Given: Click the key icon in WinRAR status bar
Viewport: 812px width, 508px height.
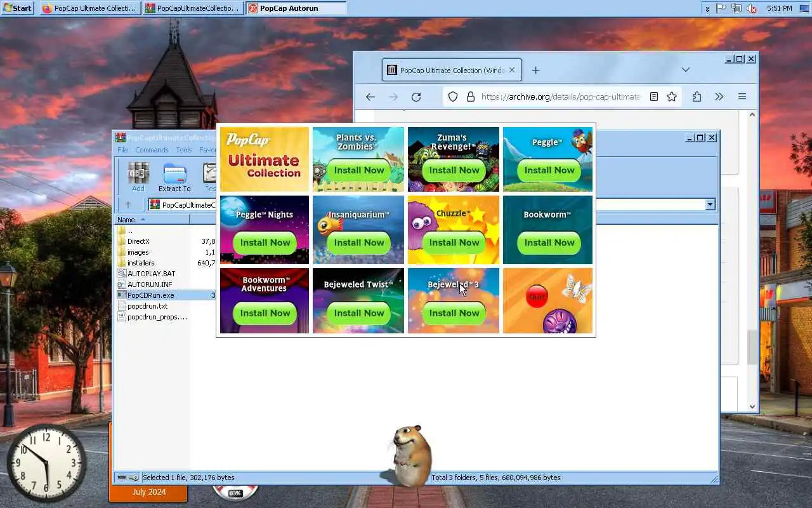Looking at the screenshot, I should pyautogui.click(x=134, y=478).
